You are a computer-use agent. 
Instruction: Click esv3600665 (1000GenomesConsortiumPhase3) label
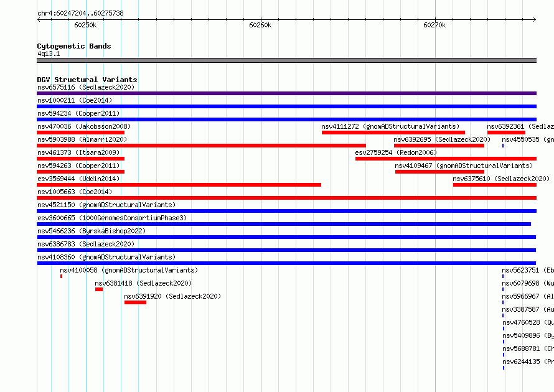click(112, 218)
